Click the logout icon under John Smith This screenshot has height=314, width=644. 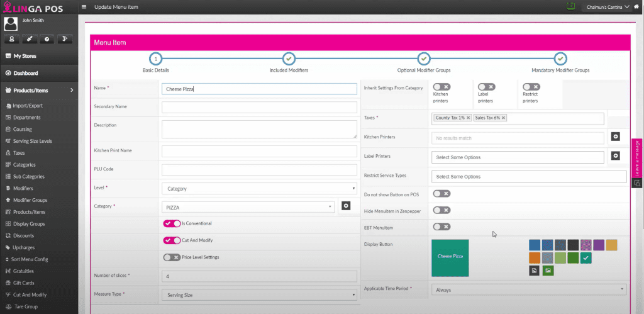pos(64,39)
